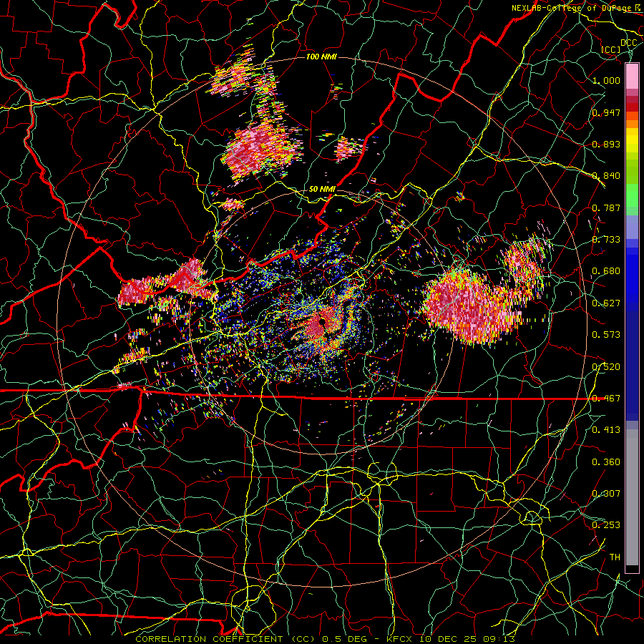Click the 0.520 value on the color scale

point(606,366)
